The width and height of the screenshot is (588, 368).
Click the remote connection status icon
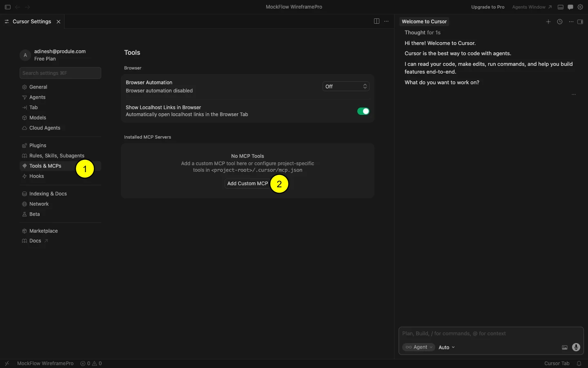(7, 364)
